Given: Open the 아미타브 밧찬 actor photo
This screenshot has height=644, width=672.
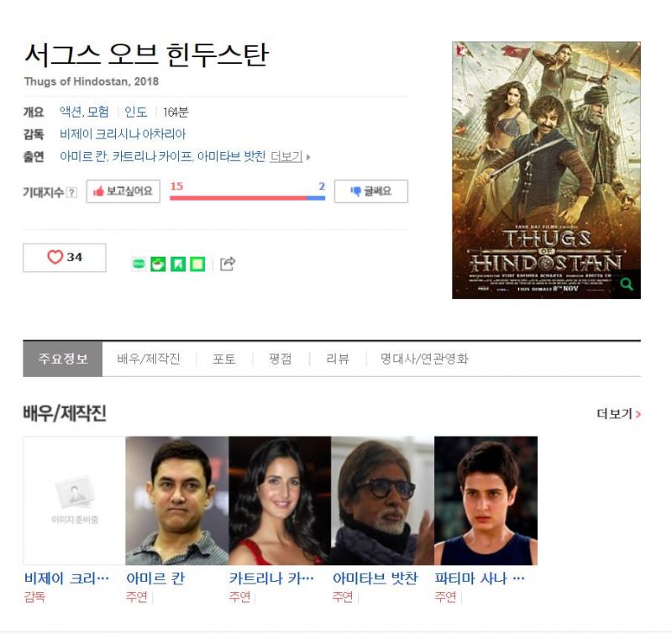Looking at the screenshot, I should click(x=383, y=500).
